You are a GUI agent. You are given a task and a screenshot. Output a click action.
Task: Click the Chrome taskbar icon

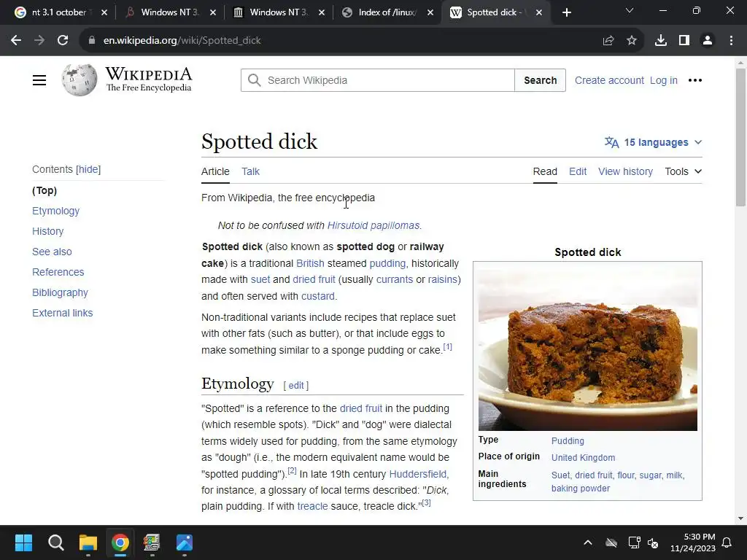(120, 542)
